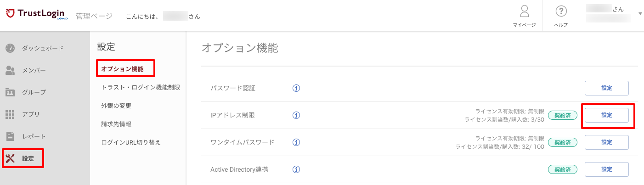Viewport: 644px width, 185px height.
Task: Click the Settings (設定) wrench icon in sidebar
Action: (11, 158)
